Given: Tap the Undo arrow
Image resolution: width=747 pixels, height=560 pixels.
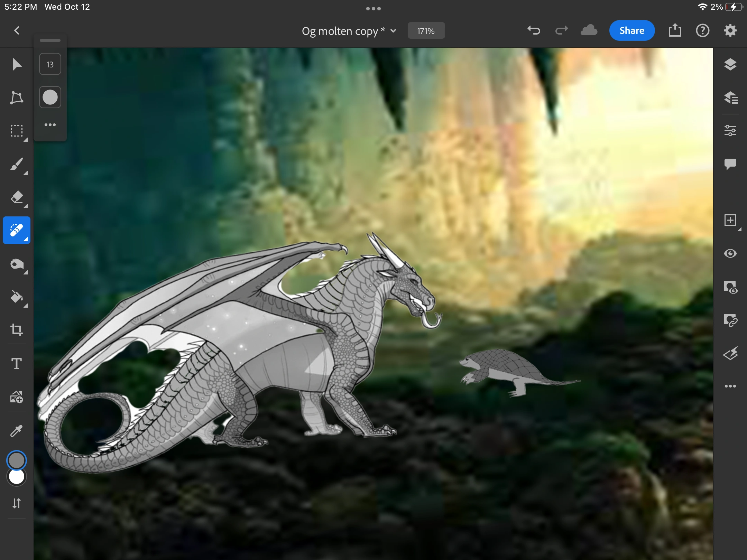Looking at the screenshot, I should coord(534,31).
